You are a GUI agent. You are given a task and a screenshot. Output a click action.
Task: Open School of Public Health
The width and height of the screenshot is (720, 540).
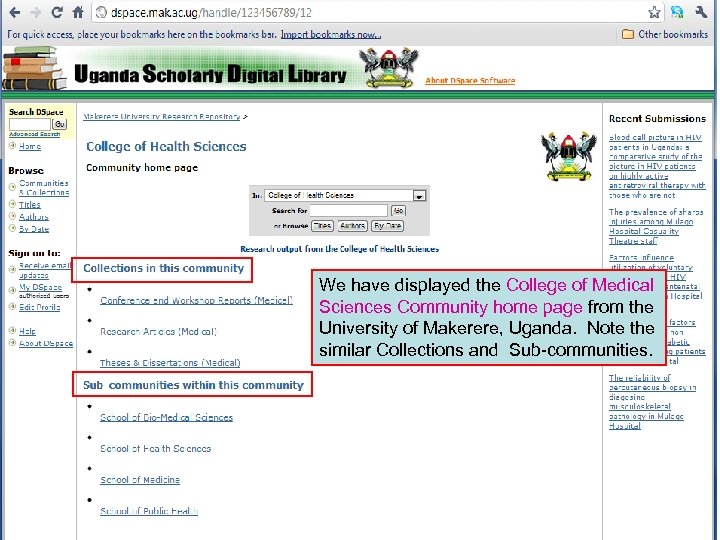pyautogui.click(x=149, y=511)
